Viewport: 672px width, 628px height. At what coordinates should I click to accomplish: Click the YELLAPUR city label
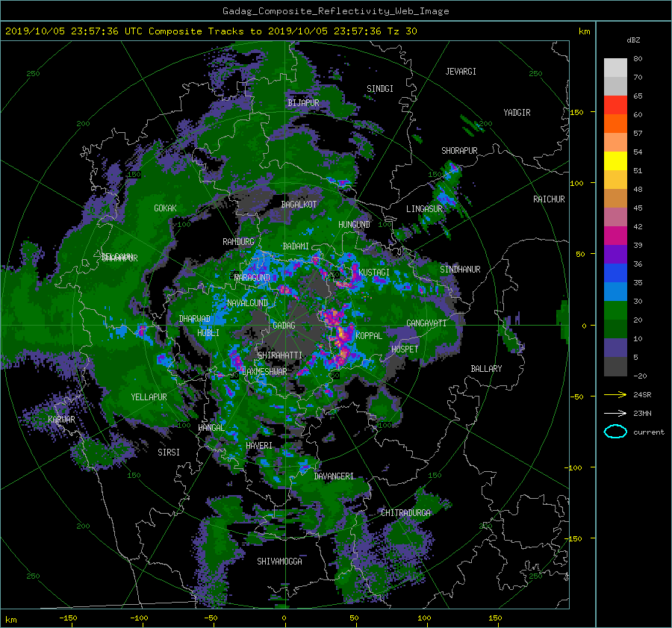tap(149, 397)
